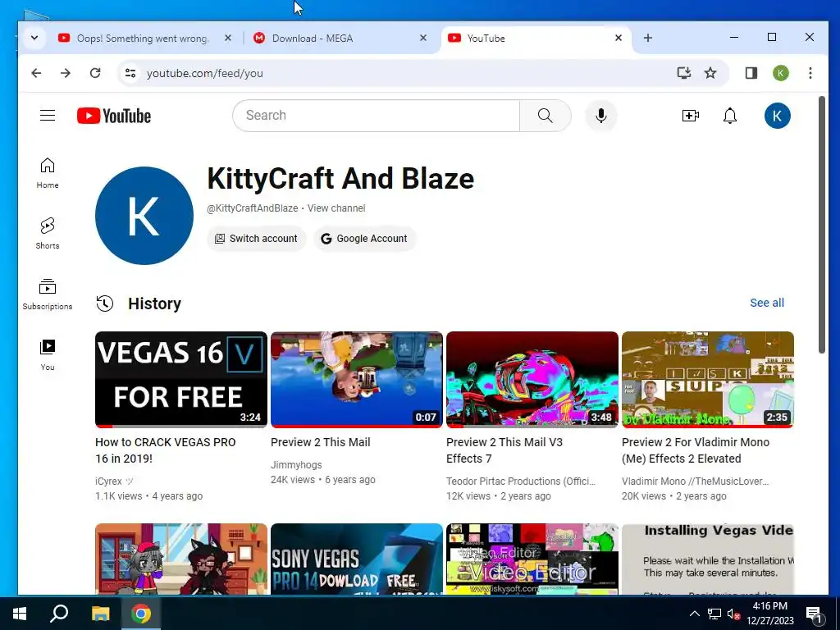Click the History clock icon
The image size is (840, 630).
click(x=105, y=304)
